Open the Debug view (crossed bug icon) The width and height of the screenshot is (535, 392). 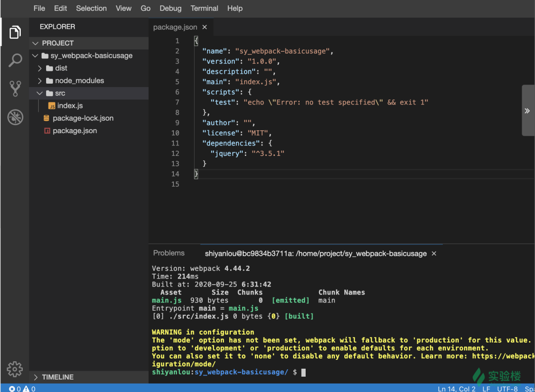(x=15, y=117)
